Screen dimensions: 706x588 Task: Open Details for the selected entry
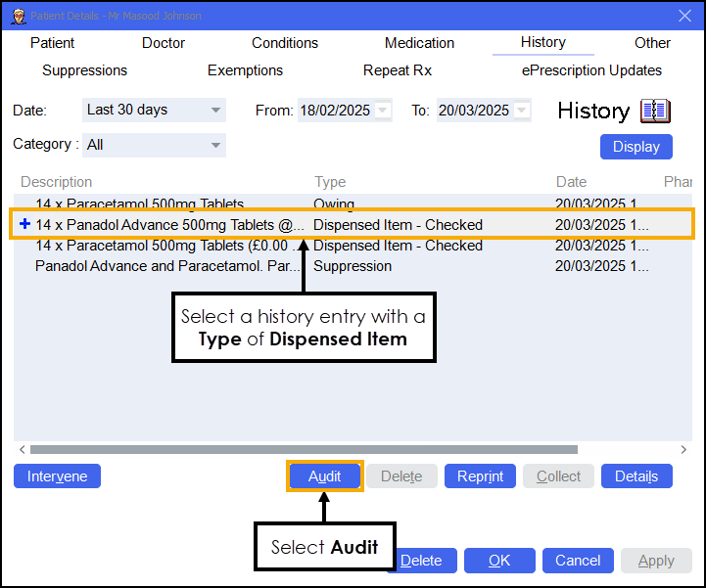[635, 476]
